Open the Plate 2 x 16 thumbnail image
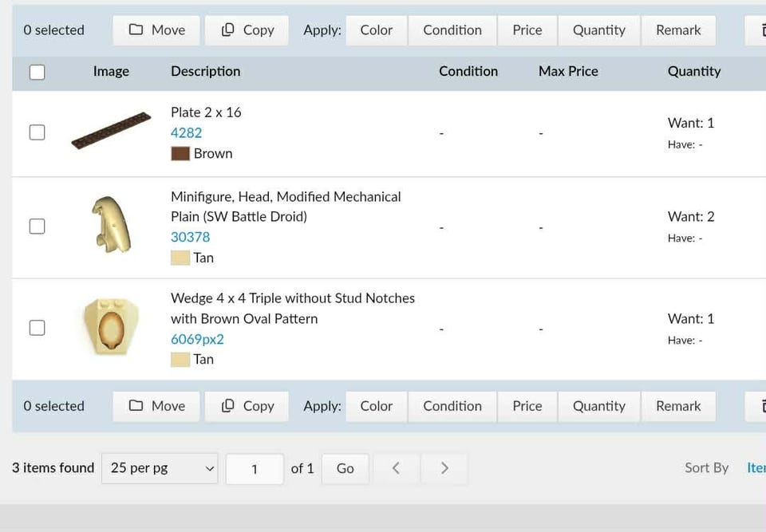766x532 pixels. click(x=111, y=131)
